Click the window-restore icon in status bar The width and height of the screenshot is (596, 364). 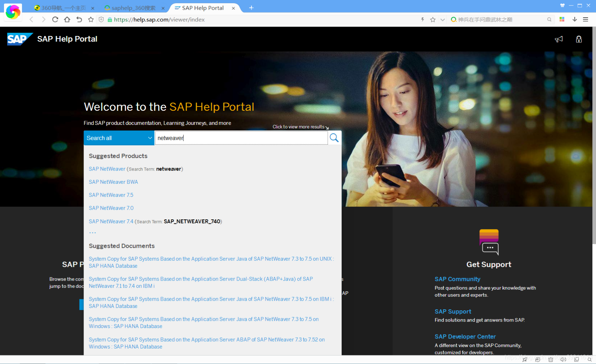pyautogui.click(x=577, y=359)
